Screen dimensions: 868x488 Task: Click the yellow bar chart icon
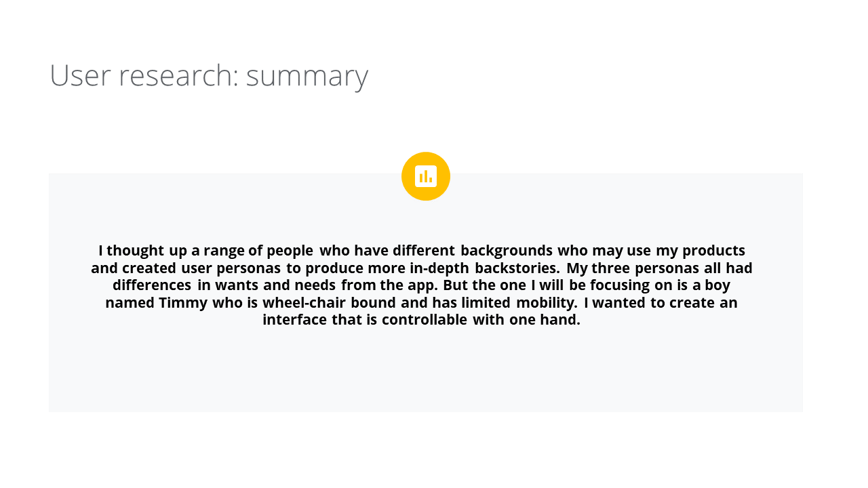click(426, 176)
